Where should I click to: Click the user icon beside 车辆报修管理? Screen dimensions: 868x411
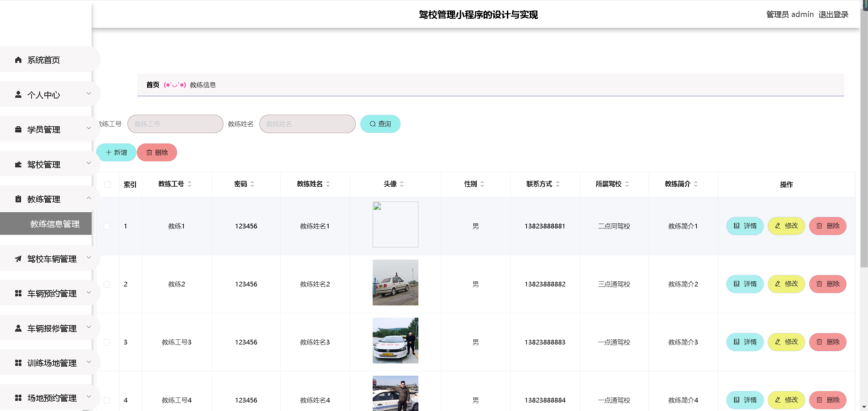pyautogui.click(x=18, y=329)
